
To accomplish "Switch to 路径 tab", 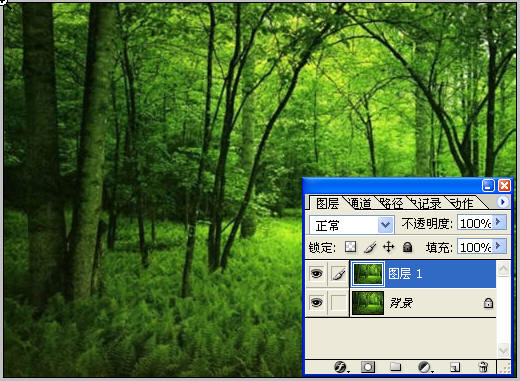I will point(391,203).
